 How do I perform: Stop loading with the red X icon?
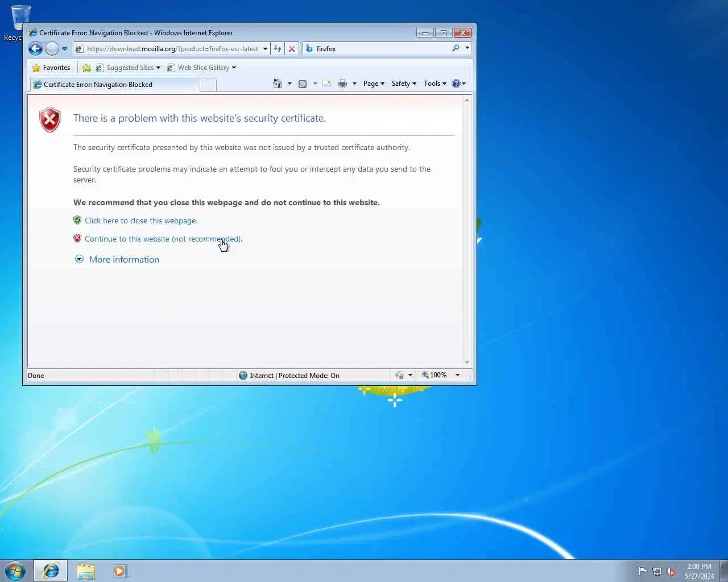292,49
